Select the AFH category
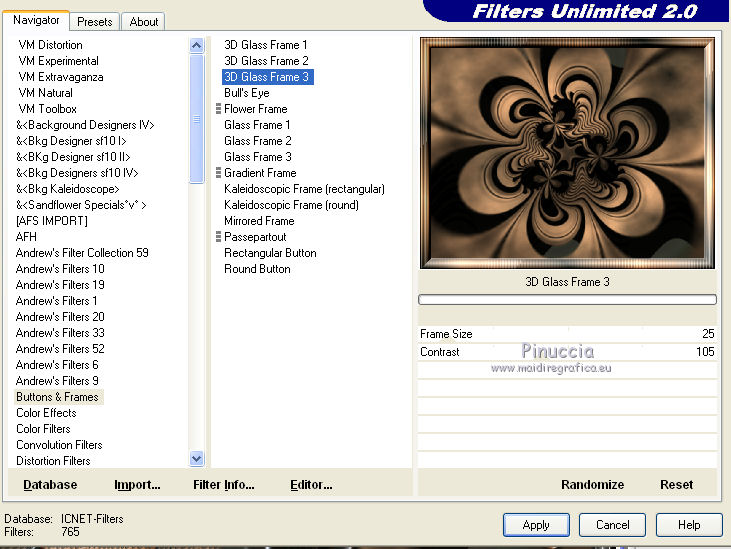731x549 pixels. [x=26, y=237]
